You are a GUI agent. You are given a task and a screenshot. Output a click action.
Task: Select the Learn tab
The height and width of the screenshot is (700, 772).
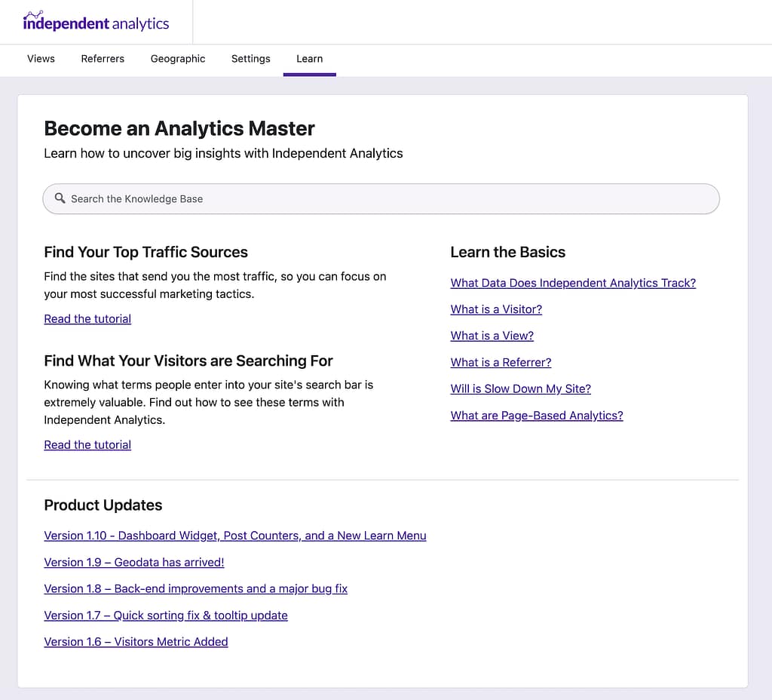coord(309,59)
